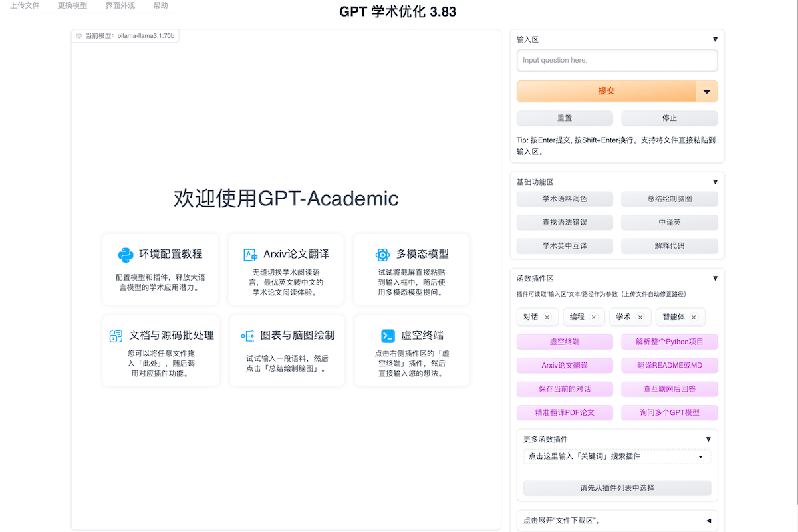Click the mind-map icon beside 图表与脑图绘制

pos(247,336)
